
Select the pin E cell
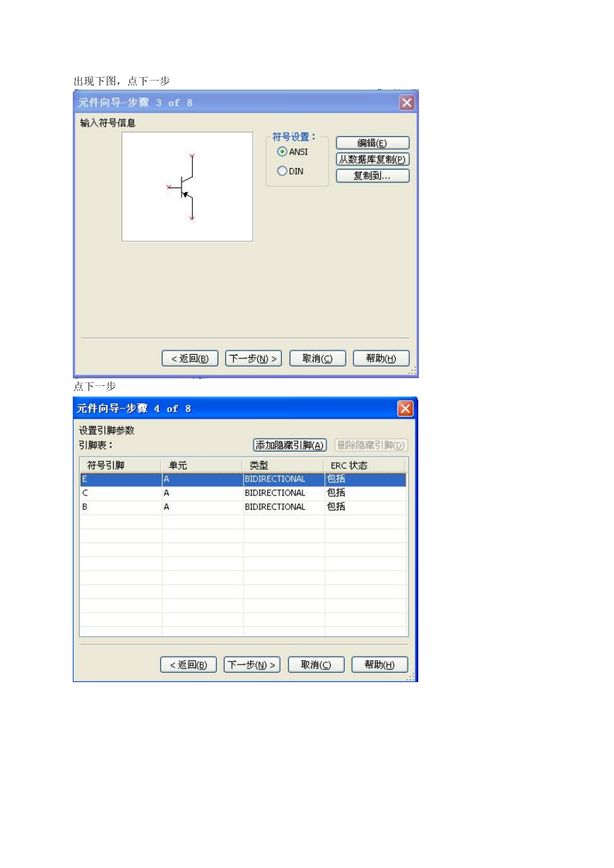pyautogui.click(x=121, y=479)
